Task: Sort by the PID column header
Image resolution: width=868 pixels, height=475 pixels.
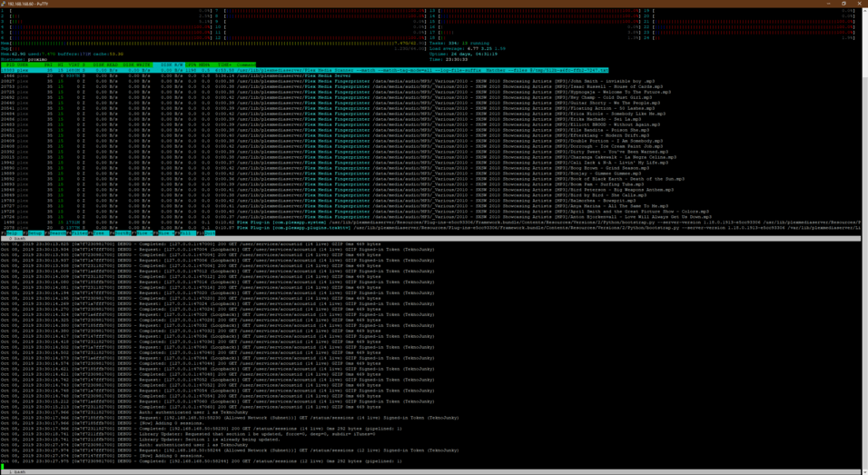Action: pyautogui.click(x=10, y=64)
